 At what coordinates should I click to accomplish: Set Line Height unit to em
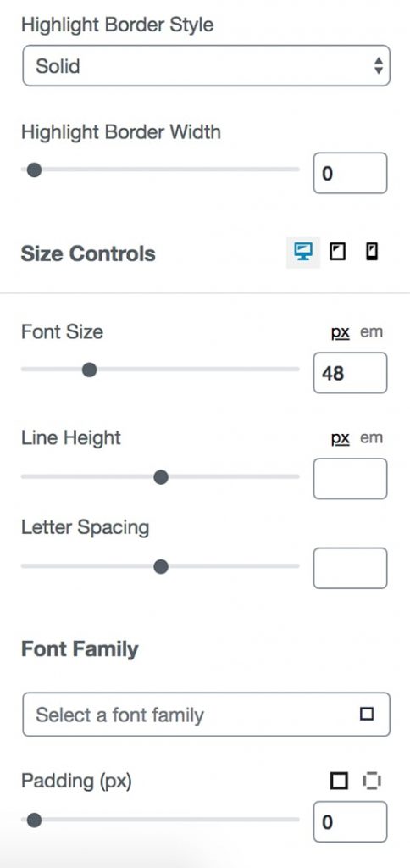pyautogui.click(x=371, y=438)
